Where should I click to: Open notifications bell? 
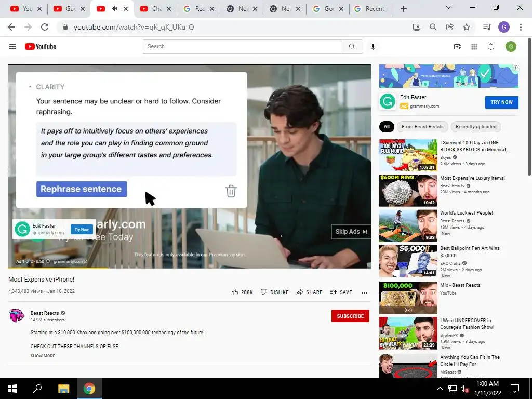pos(491,46)
